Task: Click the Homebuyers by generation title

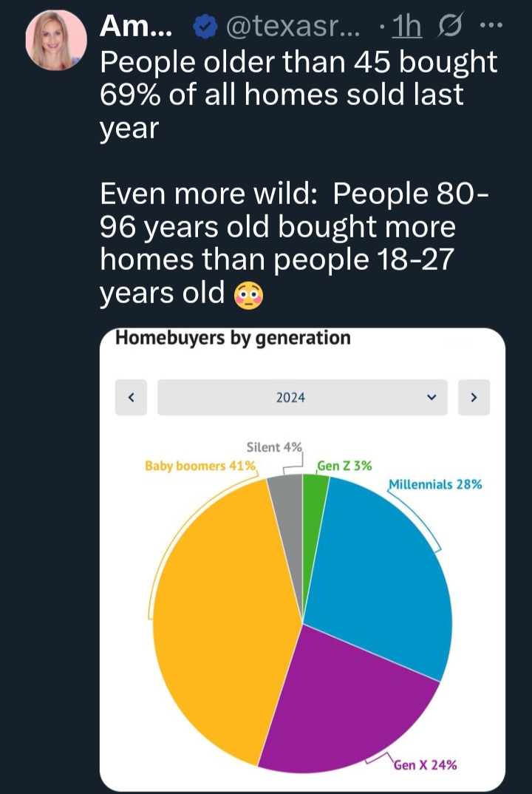Action: (233, 338)
